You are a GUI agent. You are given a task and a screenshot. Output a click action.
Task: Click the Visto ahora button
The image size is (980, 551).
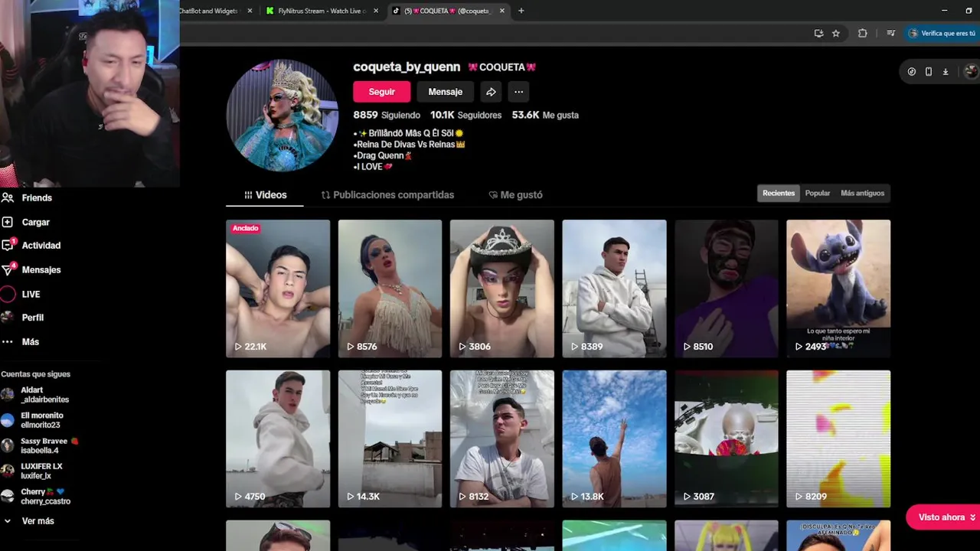[x=942, y=517]
